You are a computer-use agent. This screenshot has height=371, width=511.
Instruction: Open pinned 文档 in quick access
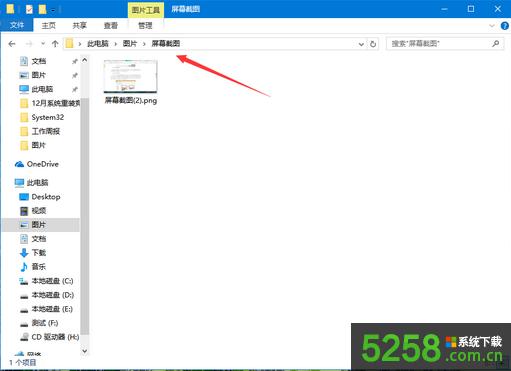39,61
